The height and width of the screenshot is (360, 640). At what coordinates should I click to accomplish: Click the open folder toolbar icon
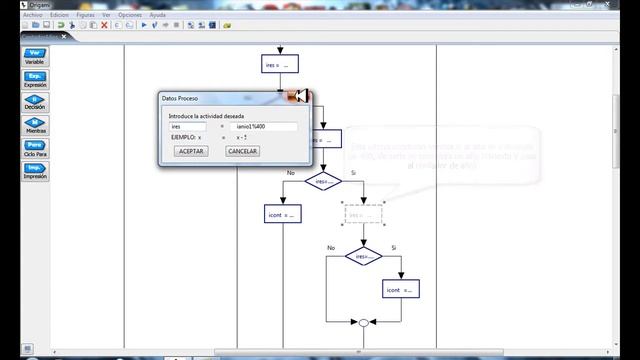[x=36, y=25]
